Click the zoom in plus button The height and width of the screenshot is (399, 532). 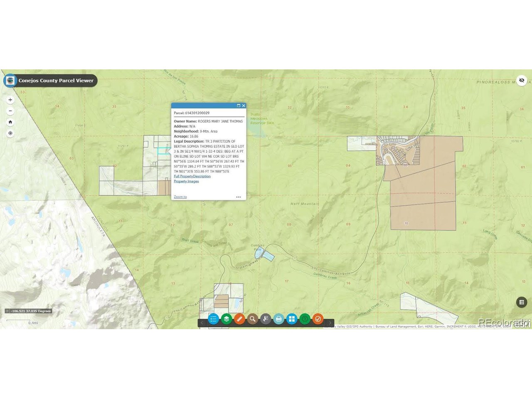click(10, 100)
